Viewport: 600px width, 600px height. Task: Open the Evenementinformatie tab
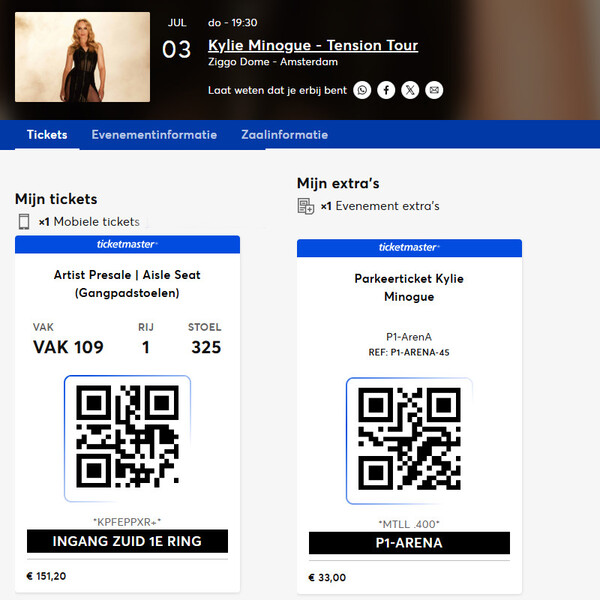coord(154,135)
